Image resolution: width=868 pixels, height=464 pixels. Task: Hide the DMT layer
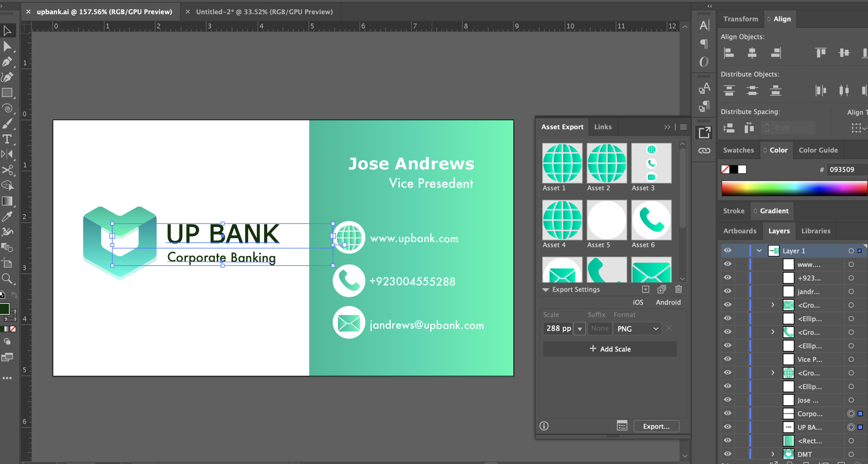728,454
